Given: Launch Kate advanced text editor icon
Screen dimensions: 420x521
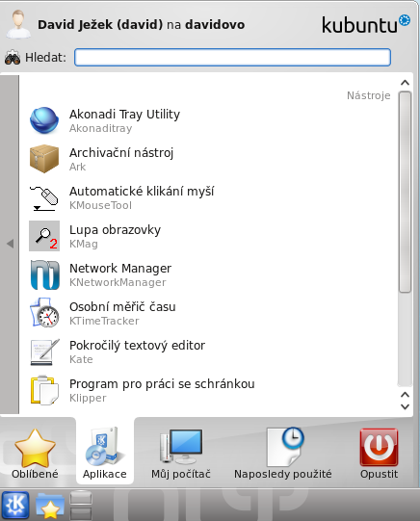Looking at the screenshot, I should point(44,352).
